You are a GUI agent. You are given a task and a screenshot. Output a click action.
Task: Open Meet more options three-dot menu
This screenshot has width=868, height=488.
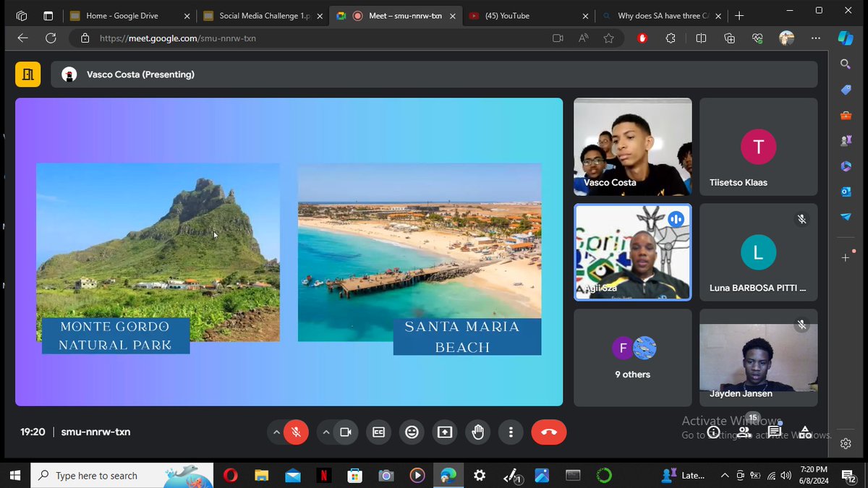tap(511, 432)
